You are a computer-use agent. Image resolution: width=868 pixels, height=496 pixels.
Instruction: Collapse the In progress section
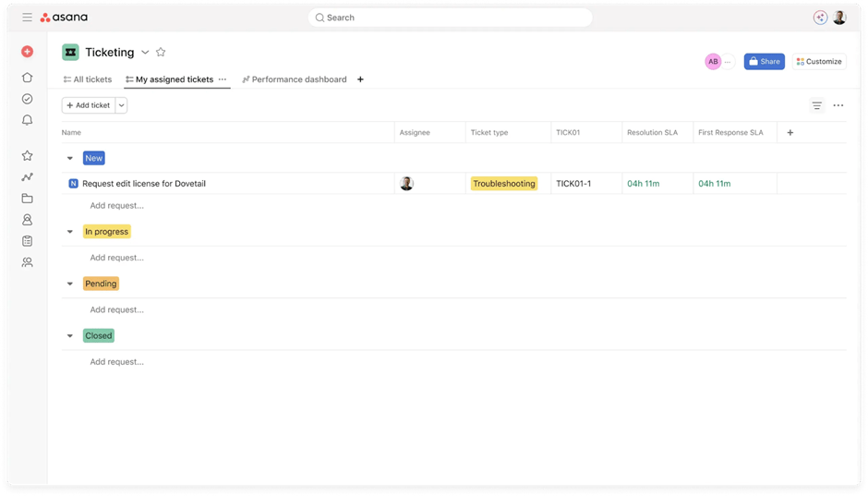click(70, 232)
